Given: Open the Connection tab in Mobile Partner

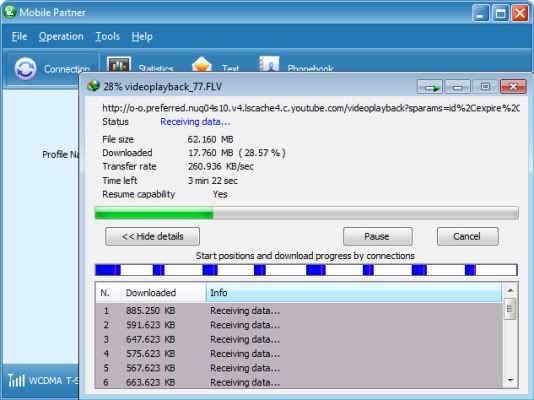Looking at the screenshot, I should [x=52, y=69].
